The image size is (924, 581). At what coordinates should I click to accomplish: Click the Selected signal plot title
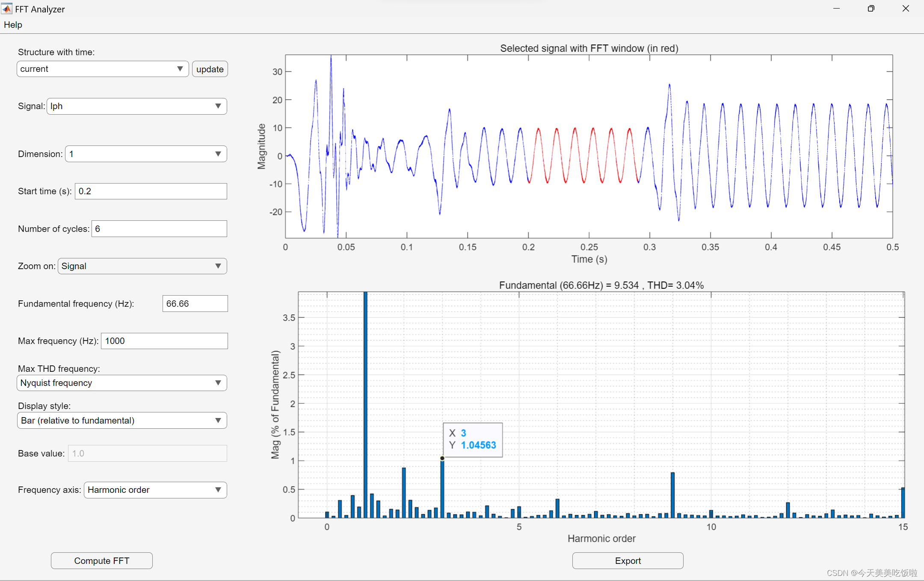[589, 48]
